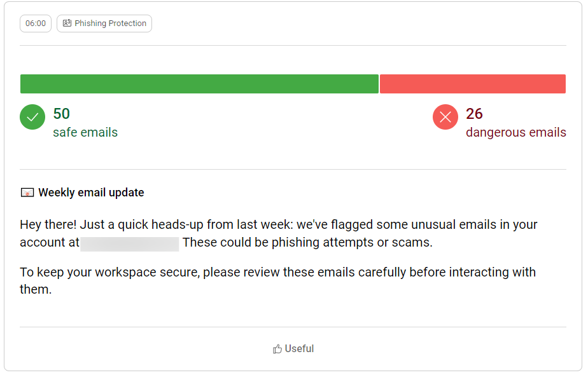Mark the update as Useful
Image resolution: width=588 pixels, height=375 pixels.
click(x=299, y=349)
